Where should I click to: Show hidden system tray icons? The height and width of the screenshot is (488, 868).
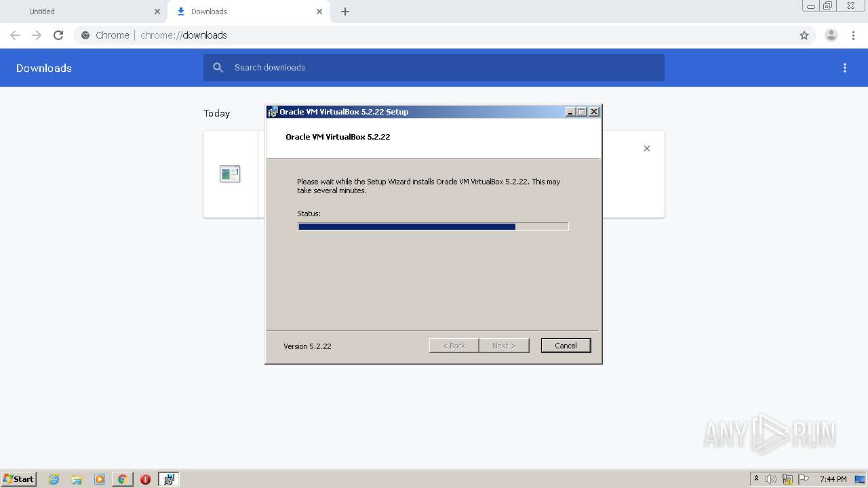756,479
